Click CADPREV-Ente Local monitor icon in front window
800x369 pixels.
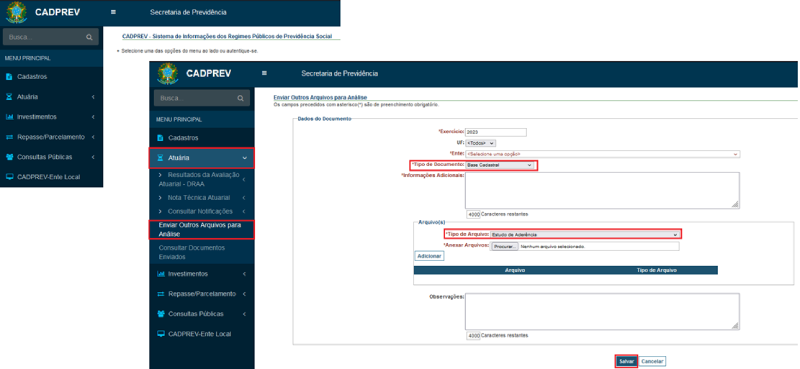pos(160,334)
